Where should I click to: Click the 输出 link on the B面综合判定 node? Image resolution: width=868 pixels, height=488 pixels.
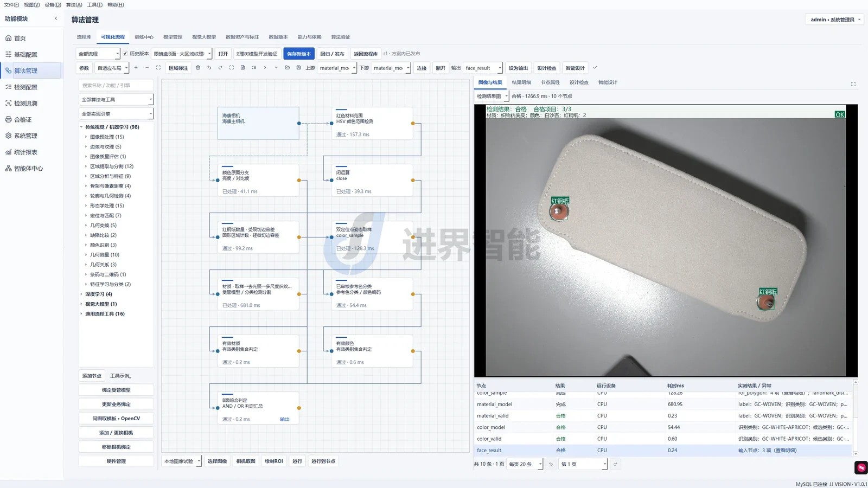click(285, 419)
